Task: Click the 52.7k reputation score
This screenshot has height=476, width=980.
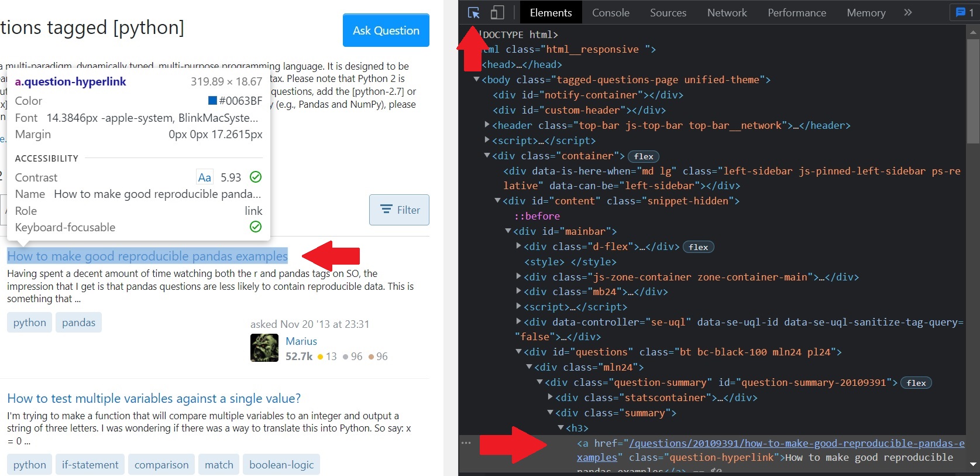Action: pyautogui.click(x=299, y=356)
